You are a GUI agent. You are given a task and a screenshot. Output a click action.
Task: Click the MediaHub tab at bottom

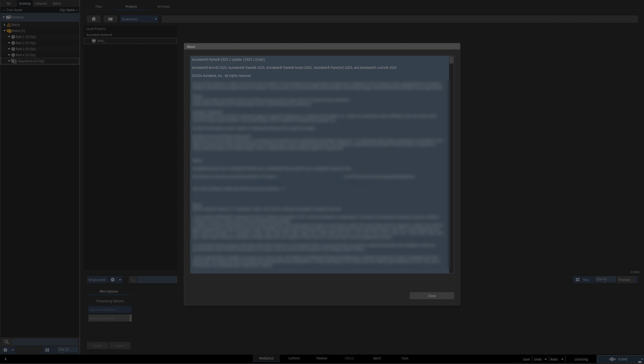(266, 359)
